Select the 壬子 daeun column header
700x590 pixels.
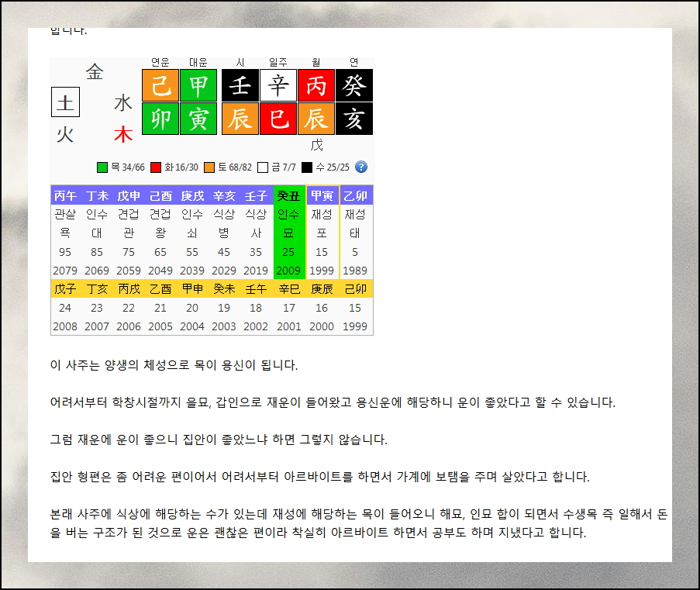pos(257,195)
